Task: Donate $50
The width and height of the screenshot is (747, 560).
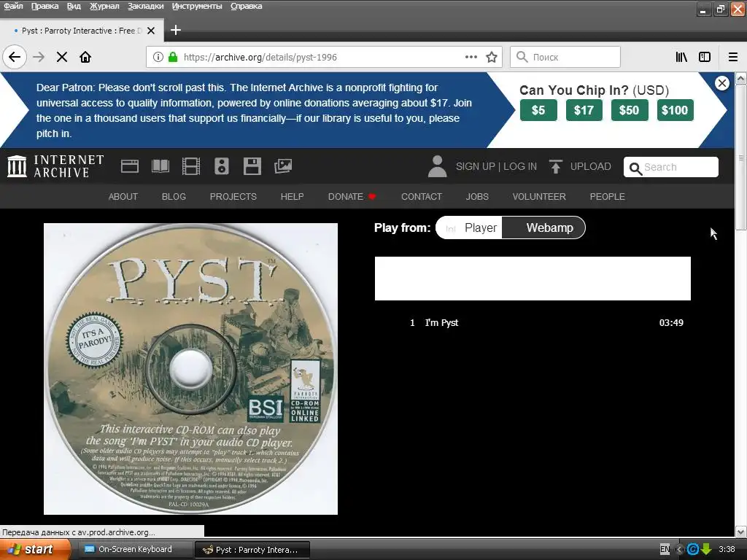Action: tap(630, 110)
